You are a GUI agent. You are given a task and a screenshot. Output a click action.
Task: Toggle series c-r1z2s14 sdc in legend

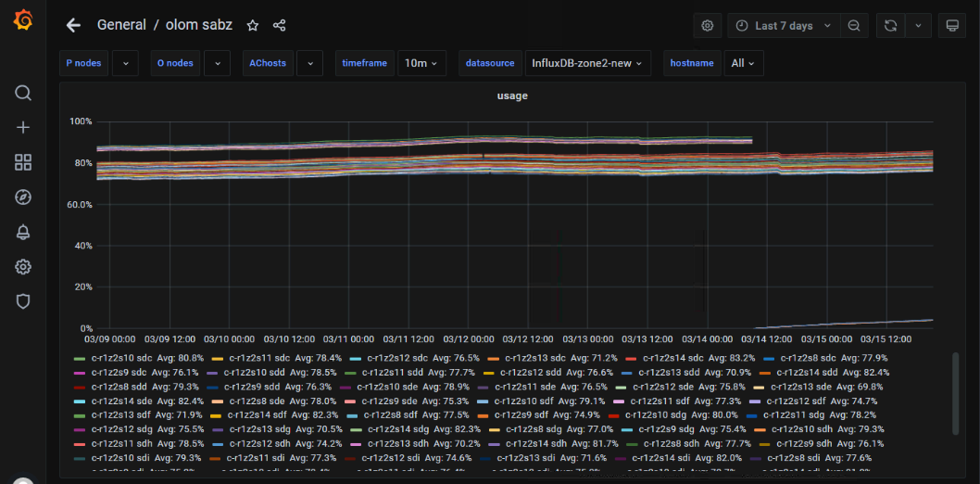673,358
